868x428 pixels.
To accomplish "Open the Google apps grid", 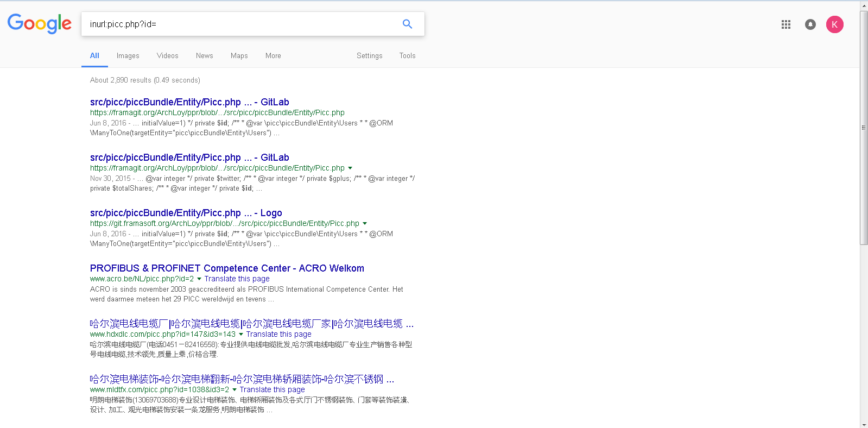I will (785, 24).
